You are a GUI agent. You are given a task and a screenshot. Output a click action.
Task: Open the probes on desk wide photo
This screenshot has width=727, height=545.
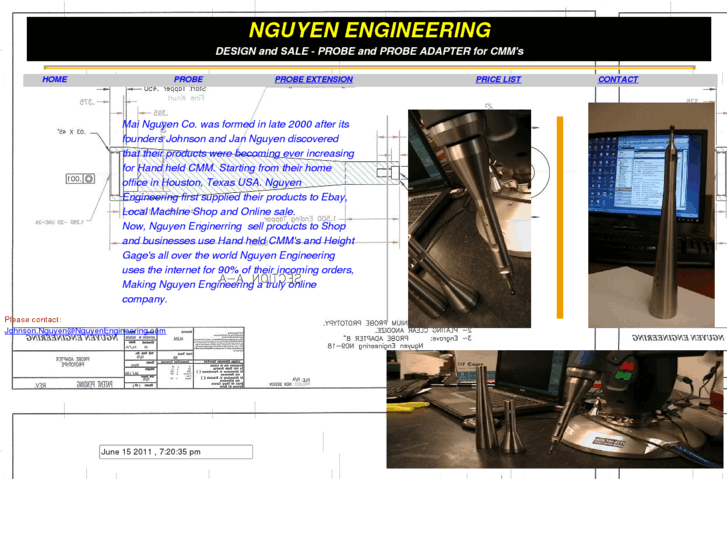(555, 409)
